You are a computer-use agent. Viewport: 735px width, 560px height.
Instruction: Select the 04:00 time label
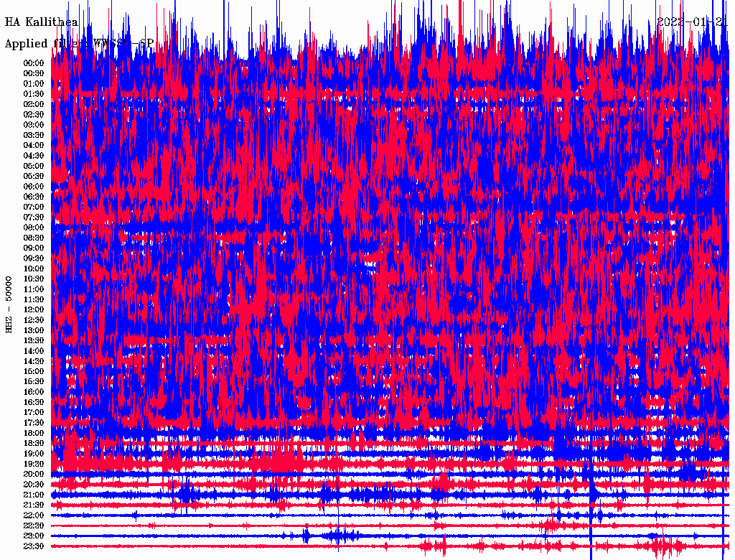[34, 146]
